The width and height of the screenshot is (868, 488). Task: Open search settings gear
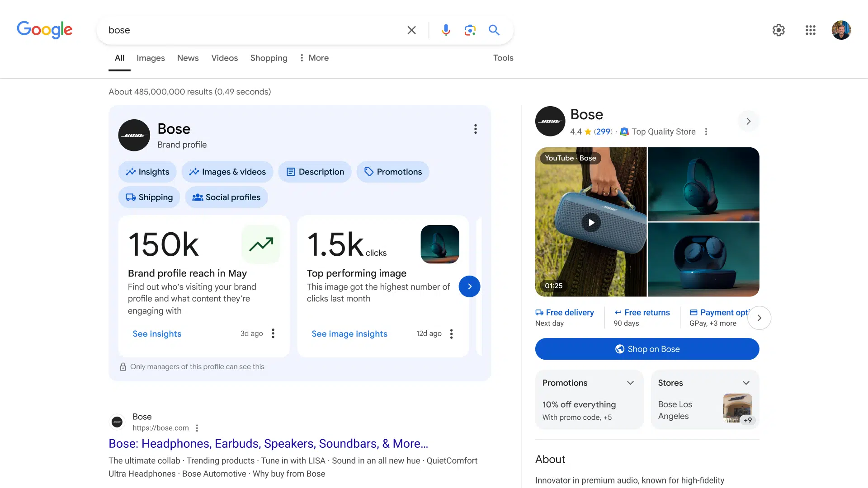[x=778, y=30]
